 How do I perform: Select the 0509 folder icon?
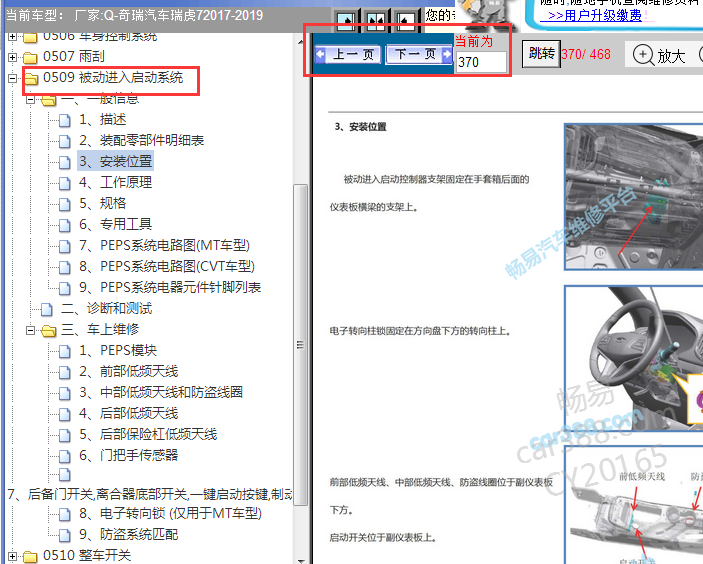(x=31, y=78)
